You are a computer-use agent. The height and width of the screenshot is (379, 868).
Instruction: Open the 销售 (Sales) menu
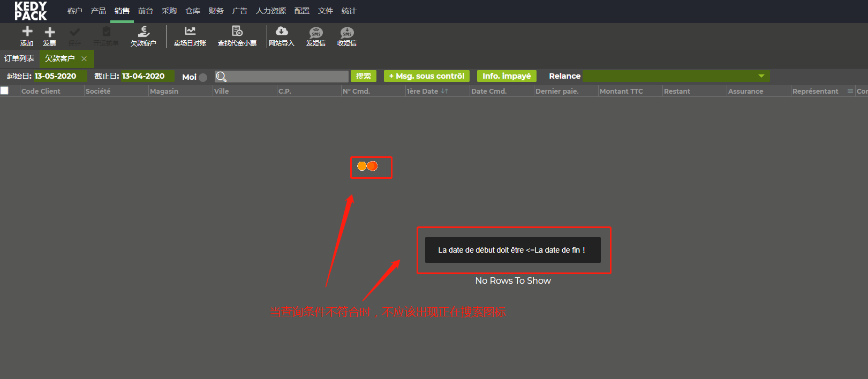(x=122, y=11)
